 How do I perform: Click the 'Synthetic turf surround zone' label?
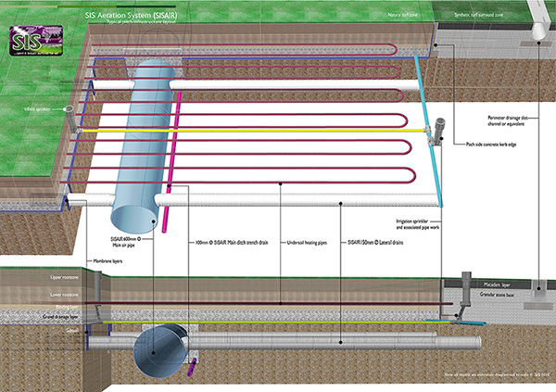coord(479,15)
